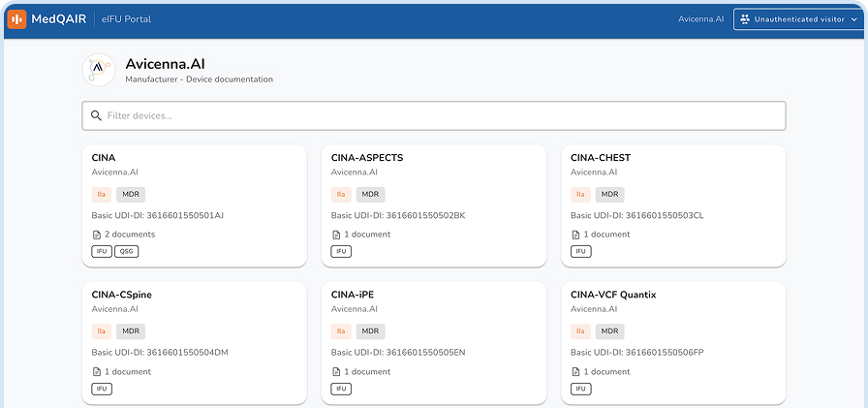Click the document icon on CINA-ASPECTS card
Screen dimensions: 868x408
tap(336, 235)
